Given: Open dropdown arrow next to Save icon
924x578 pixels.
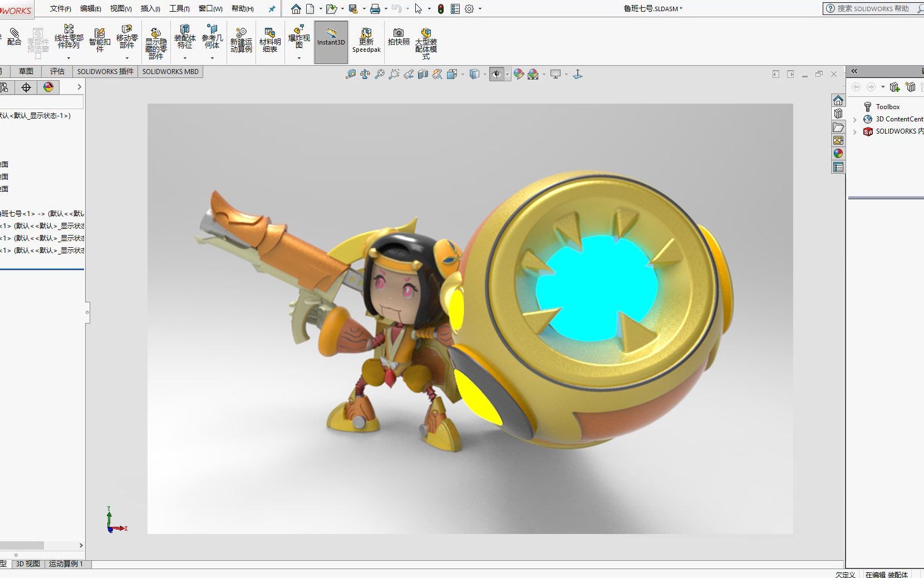Looking at the screenshot, I should coord(363,9).
